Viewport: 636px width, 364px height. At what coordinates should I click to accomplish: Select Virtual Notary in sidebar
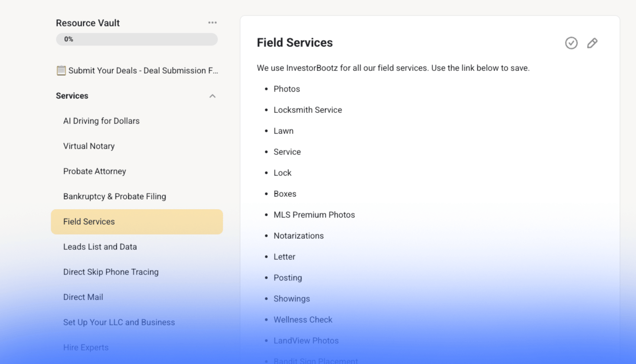89,146
